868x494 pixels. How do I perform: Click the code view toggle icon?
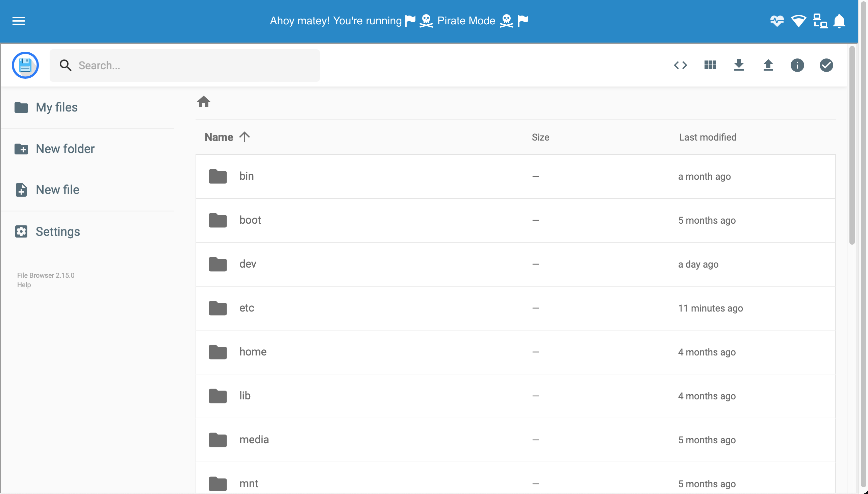coord(680,65)
